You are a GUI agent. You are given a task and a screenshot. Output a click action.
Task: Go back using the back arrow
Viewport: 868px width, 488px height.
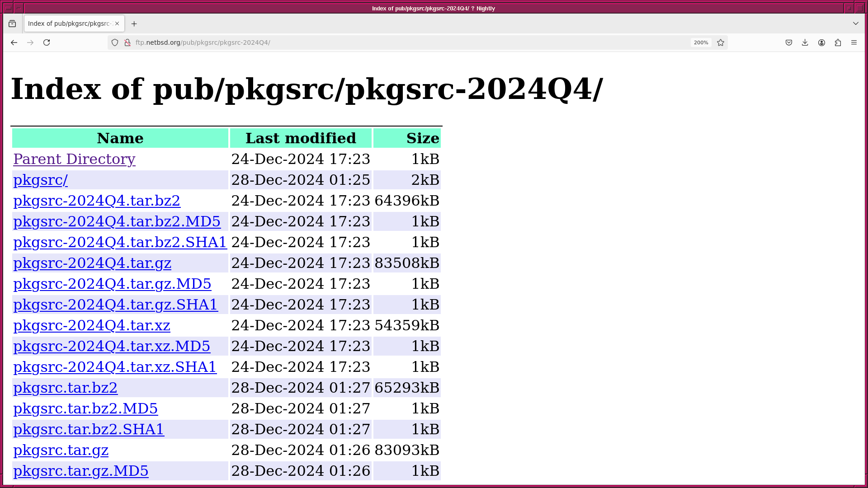tap(14, 42)
